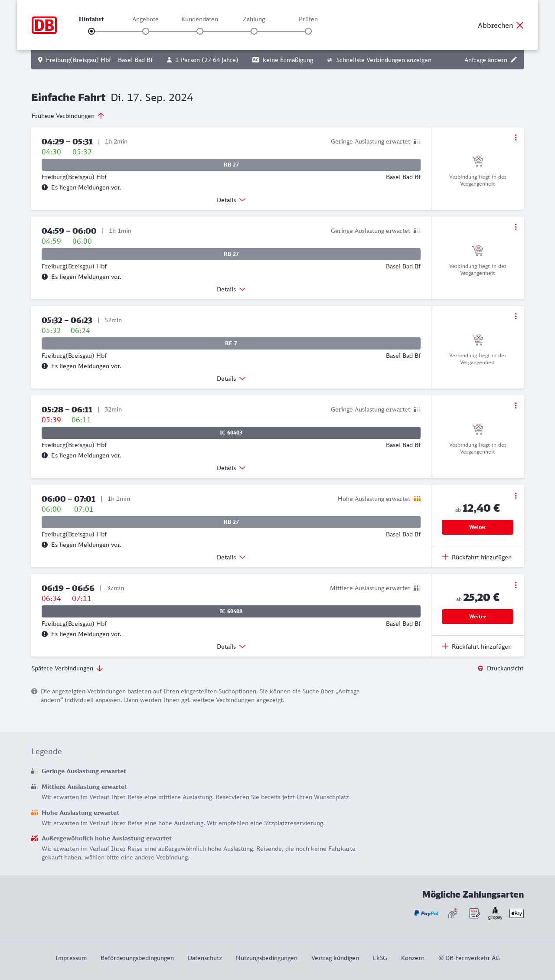
Task: Open three-dot menu for 04:29 connection
Action: point(516,137)
